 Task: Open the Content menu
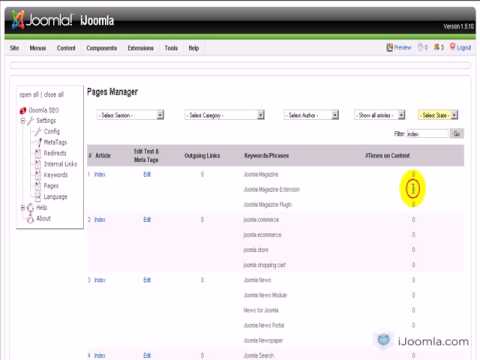click(66, 48)
